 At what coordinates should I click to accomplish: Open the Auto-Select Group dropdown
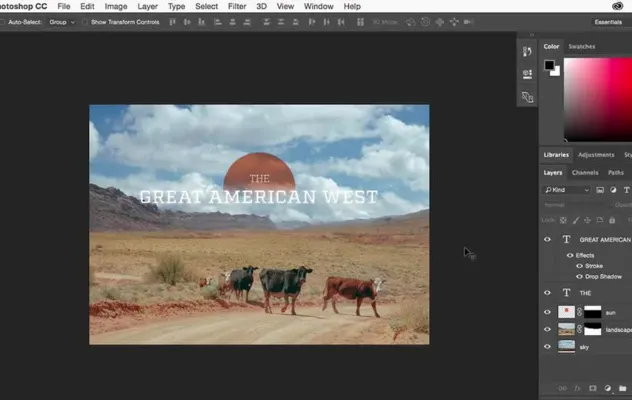pyautogui.click(x=62, y=22)
